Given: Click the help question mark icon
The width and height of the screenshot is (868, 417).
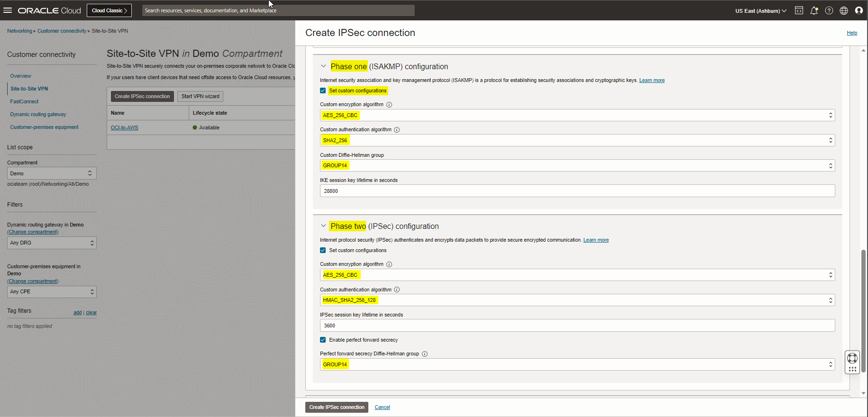Looking at the screenshot, I should point(829,10).
